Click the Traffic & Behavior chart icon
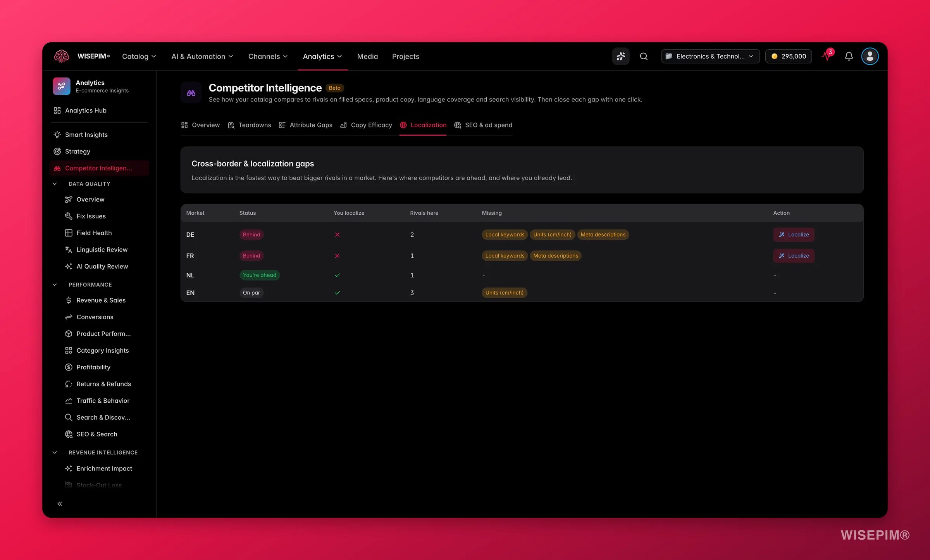The width and height of the screenshot is (930, 560). point(69,400)
